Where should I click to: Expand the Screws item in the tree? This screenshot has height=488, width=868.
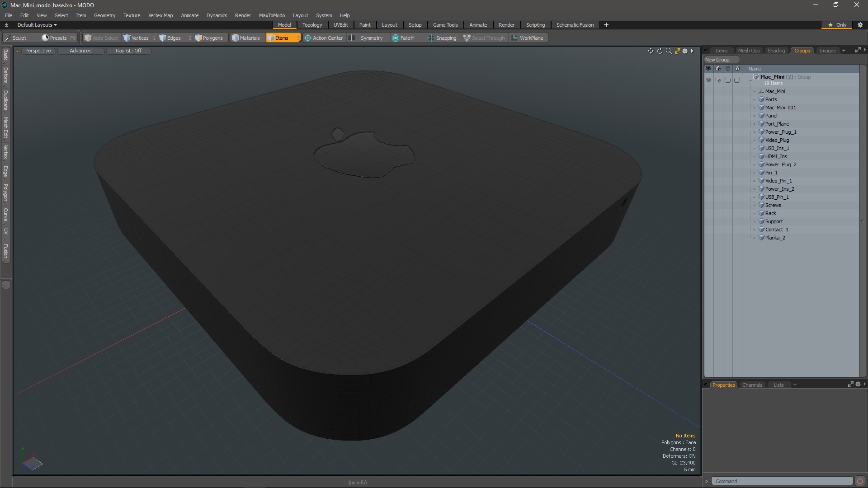tap(755, 205)
